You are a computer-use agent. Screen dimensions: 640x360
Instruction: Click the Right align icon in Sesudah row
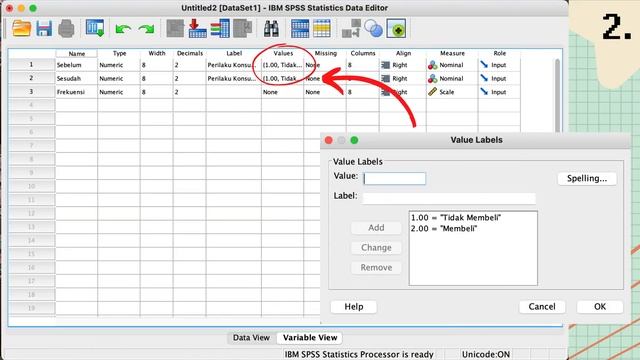pos(385,78)
